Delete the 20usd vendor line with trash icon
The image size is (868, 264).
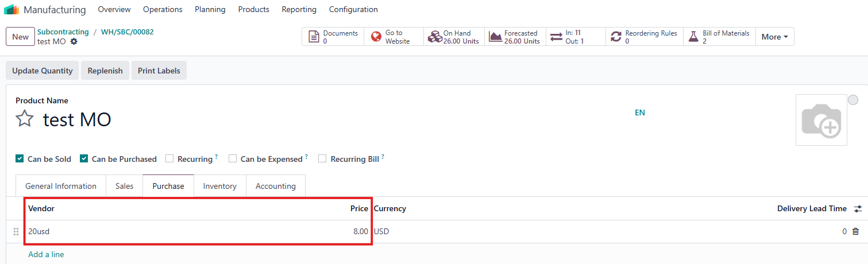point(855,231)
